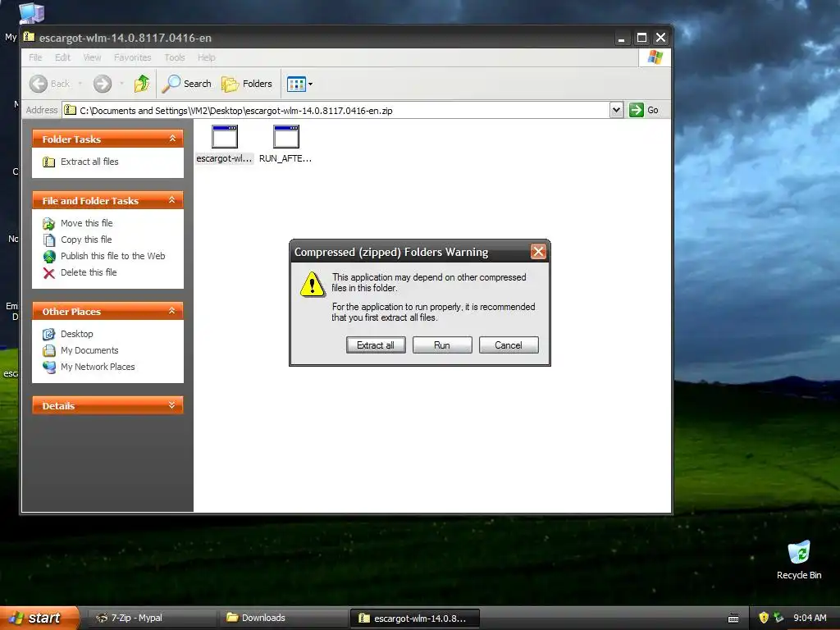Click the My Network Places icon
The image size is (840, 630).
coord(48,367)
